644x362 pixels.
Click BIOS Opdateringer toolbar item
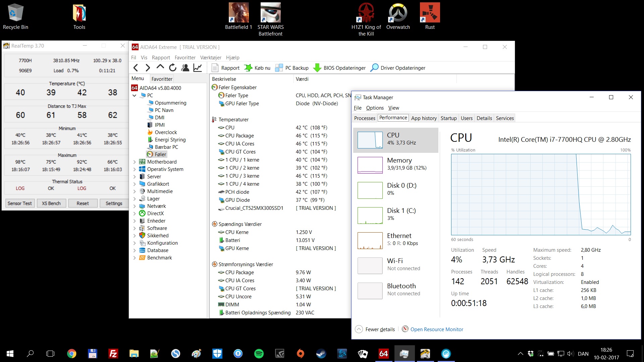click(x=339, y=68)
